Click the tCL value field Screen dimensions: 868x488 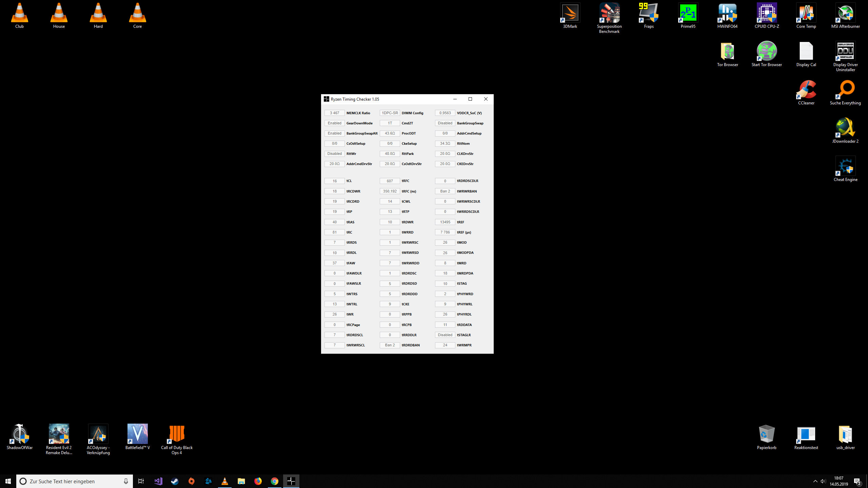tap(334, 181)
